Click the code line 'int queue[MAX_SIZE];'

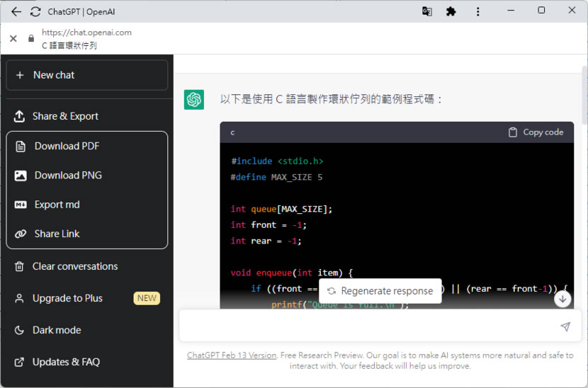click(x=282, y=209)
